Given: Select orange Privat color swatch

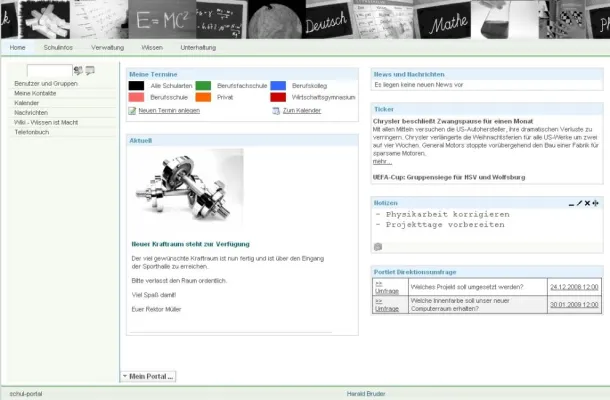Looking at the screenshot, I should click(203, 97).
